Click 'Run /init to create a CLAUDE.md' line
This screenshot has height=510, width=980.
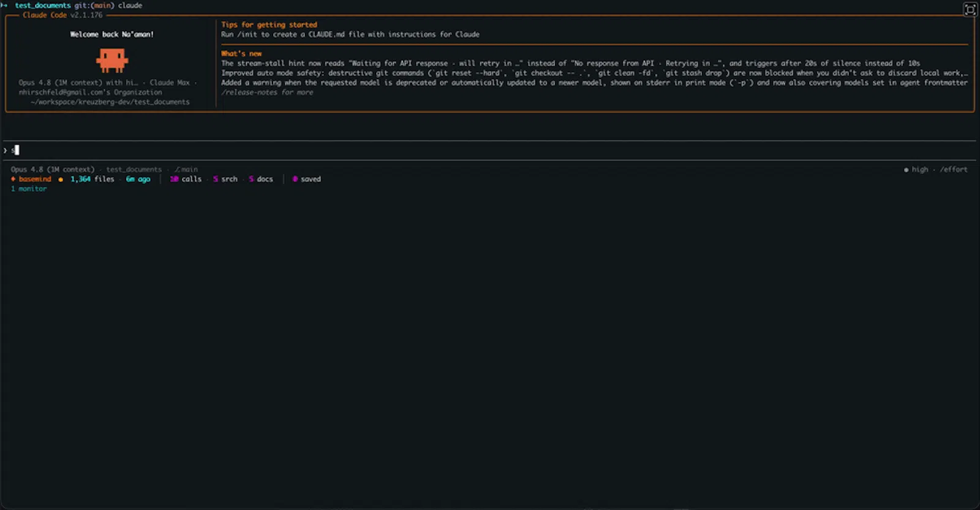click(x=350, y=34)
